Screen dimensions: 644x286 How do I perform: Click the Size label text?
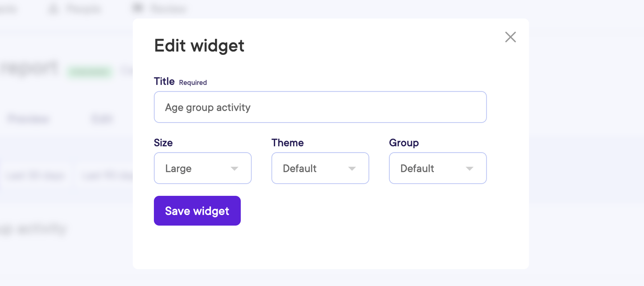click(x=163, y=143)
